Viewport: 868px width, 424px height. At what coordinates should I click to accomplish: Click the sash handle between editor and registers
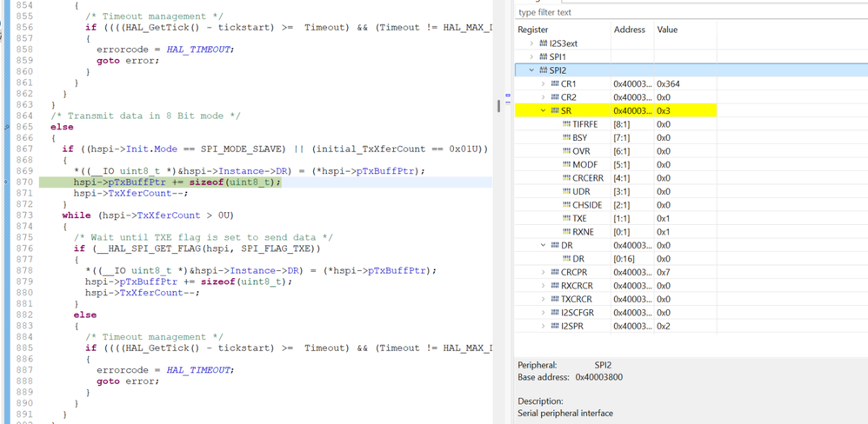tap(498, 105)
